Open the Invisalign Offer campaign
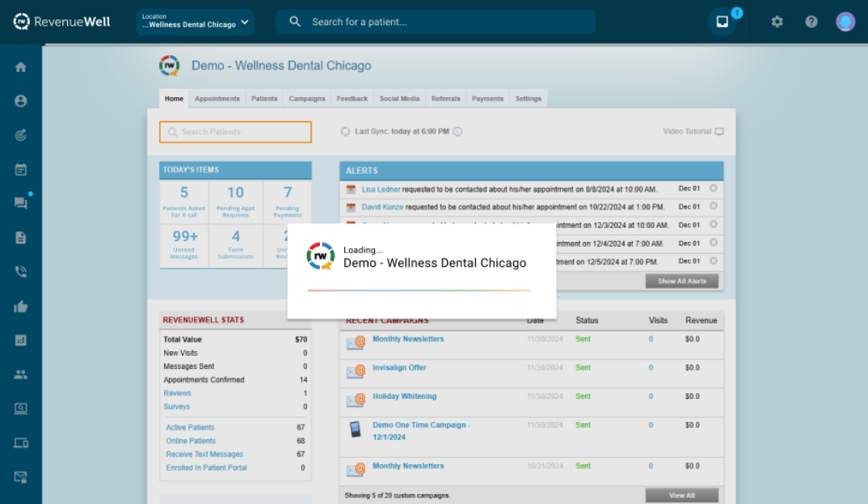Screen dimensions: 868x504 (399, 368)
